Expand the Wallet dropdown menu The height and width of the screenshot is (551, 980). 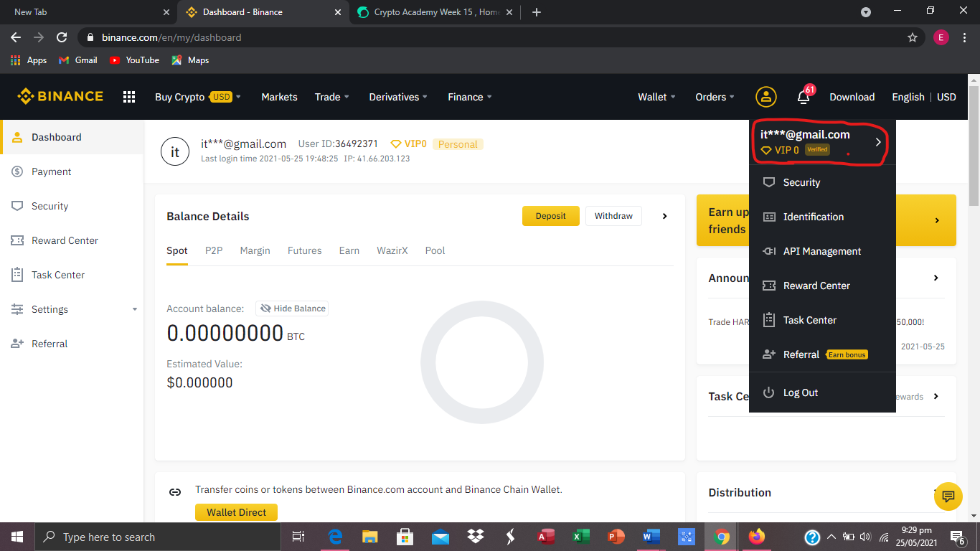(657, 97)
